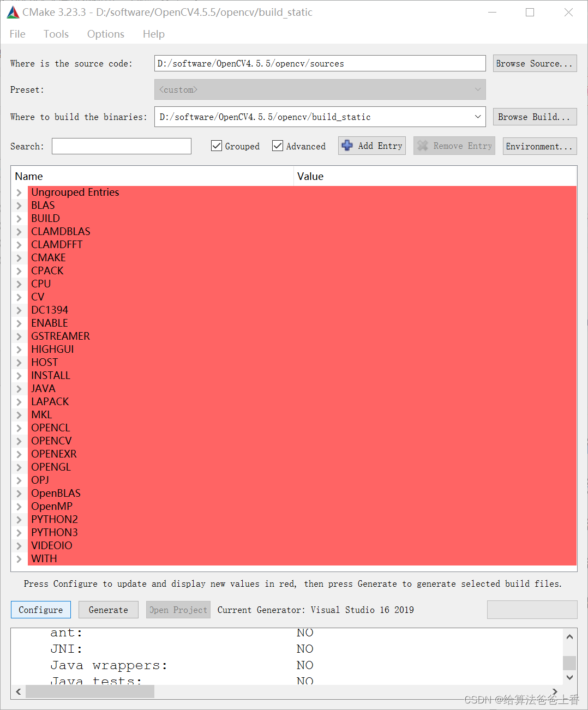Click the plus icon on Add Entry
588x710 pixels.
347,146
